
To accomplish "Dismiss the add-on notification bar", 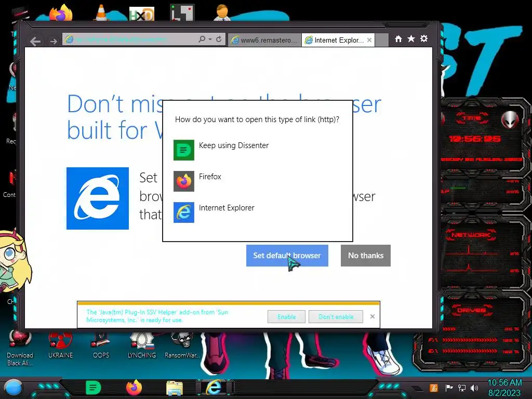I will 372,316.
